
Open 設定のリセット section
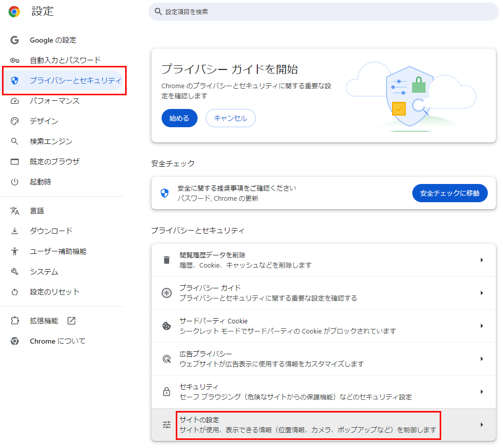pos(55,292)
